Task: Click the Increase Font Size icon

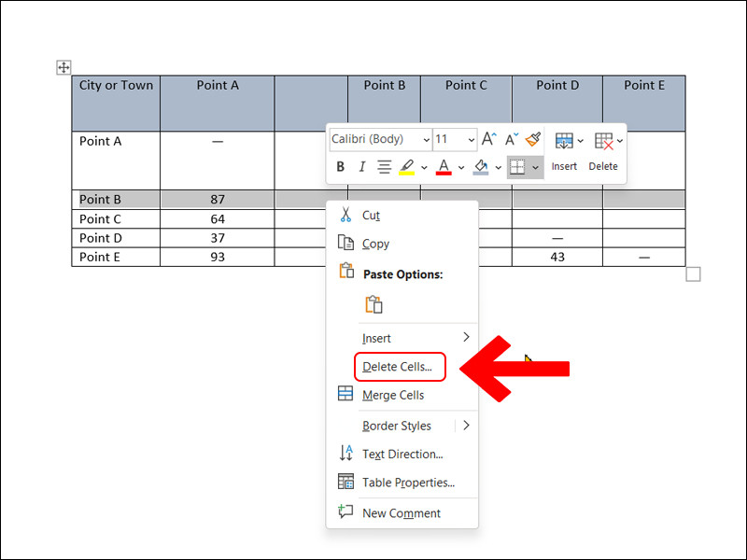Action: pyautogui.click(x=487, y=138)
